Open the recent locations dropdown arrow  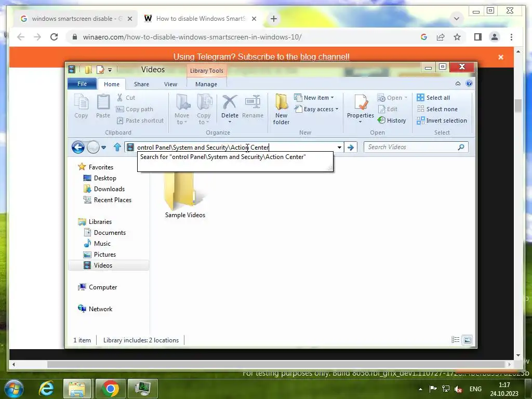[x=104, y=147]
